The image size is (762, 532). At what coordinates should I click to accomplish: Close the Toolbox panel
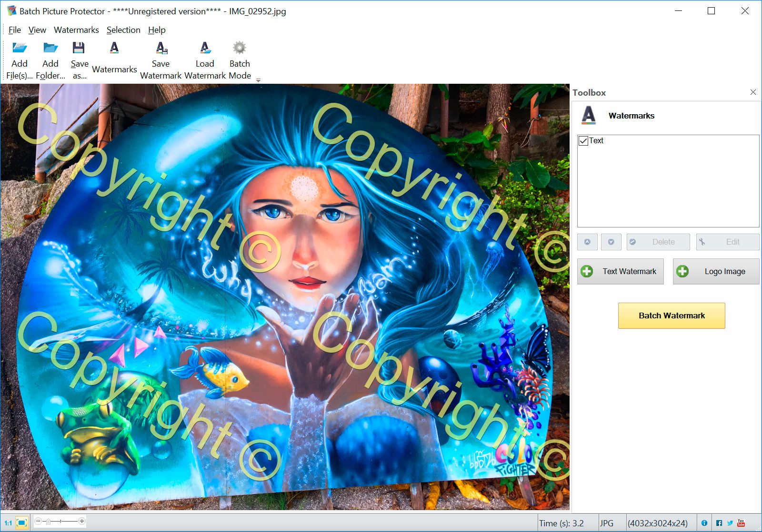coord(753,92)
